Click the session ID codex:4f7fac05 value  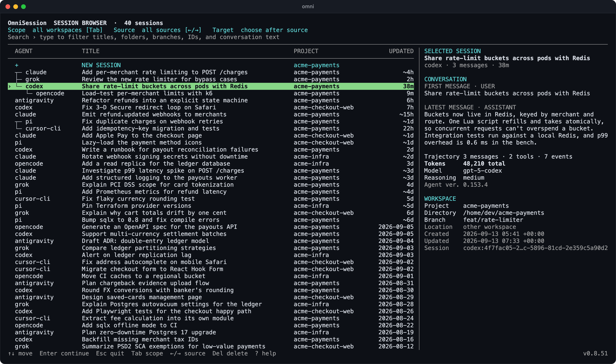tap(535, 248)
